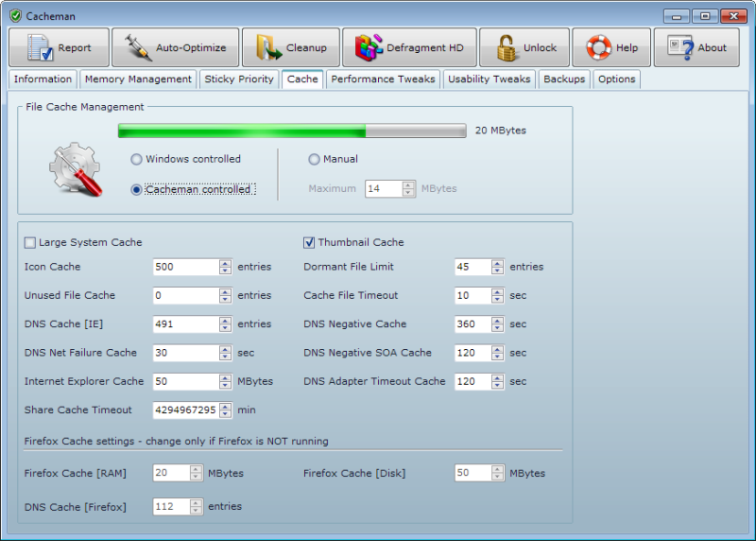The height and width of the screenshot is (541, 756).
Task: Click DNS Net Failure Cache spinner
Action: click(225, 353)
